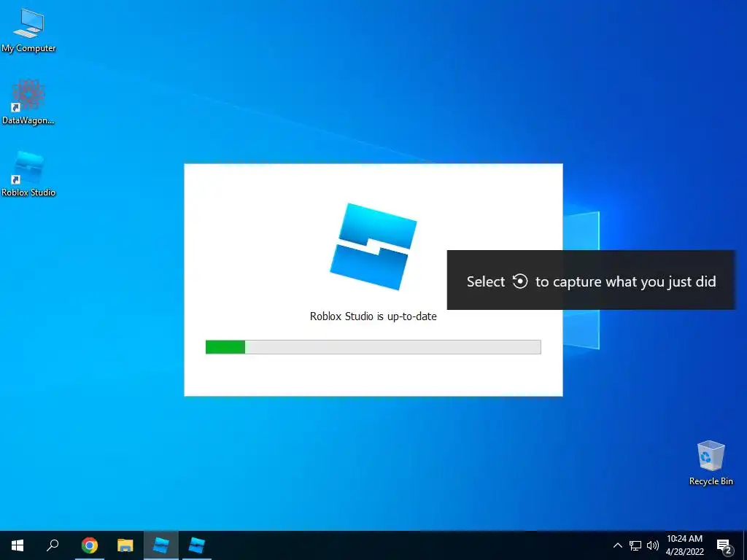This screenshot has height=560, width=747.
Task: Open the Action Center notifications icon
Action: [x=724, y=547]
